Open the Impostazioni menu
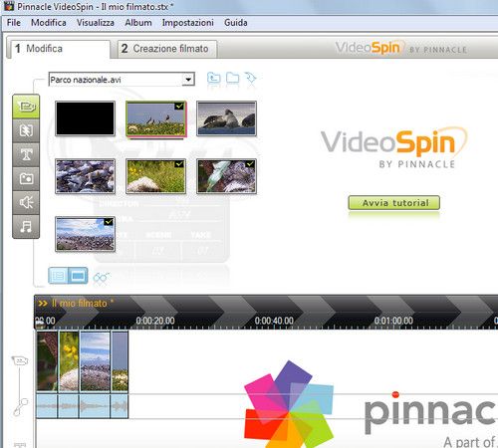The image size is (498, 448). point(188,23)
